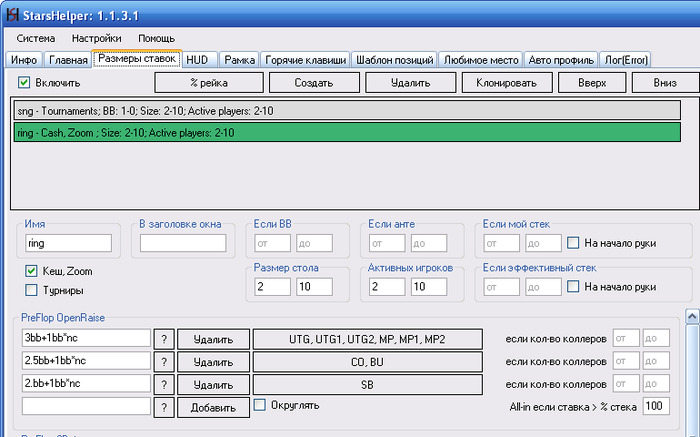Open the Лог(Error) tab
Image resolution: width=700 pixels, height=437 pixels.
click(x=626, y=60)
